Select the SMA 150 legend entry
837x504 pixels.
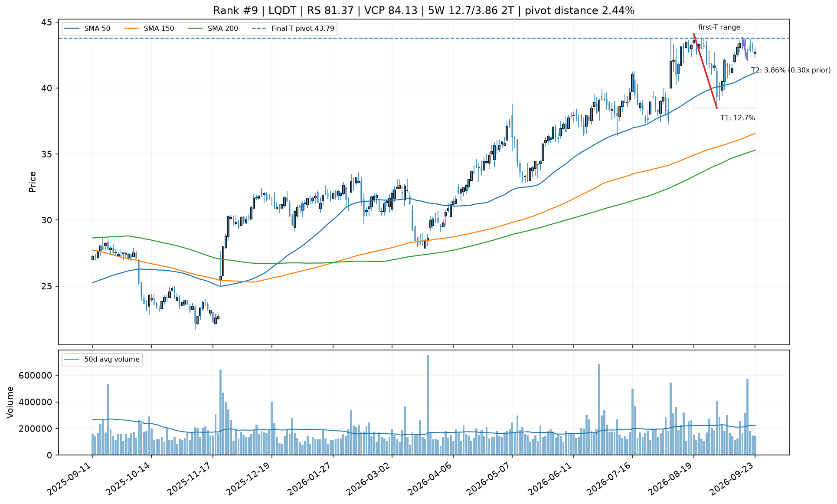pos(149,29)
